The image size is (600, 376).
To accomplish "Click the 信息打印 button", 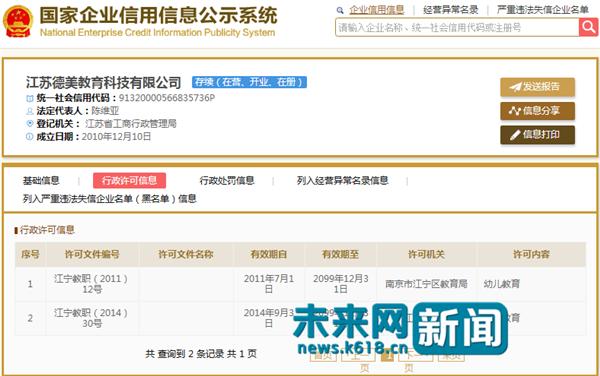I will [x=537, y=135].
